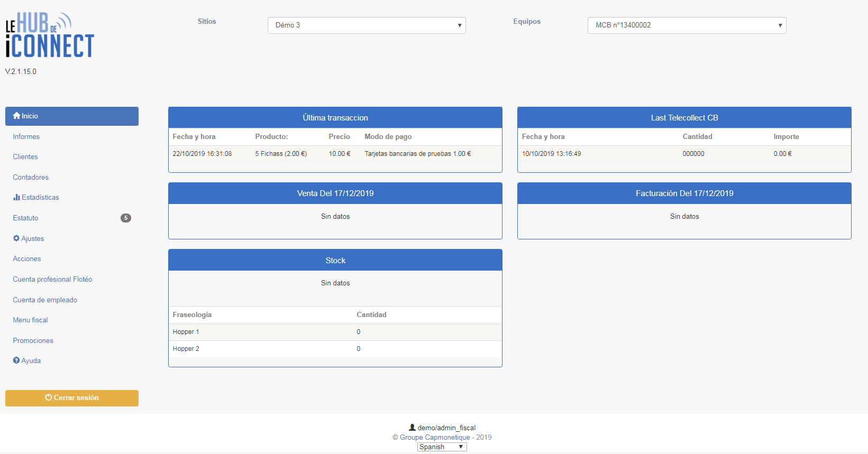Follow the Groupe Capmonetique link
The image size is (868, 454).
435,437
